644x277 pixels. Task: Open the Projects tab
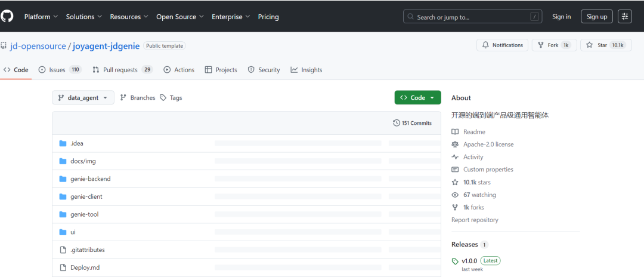point(221,70)
